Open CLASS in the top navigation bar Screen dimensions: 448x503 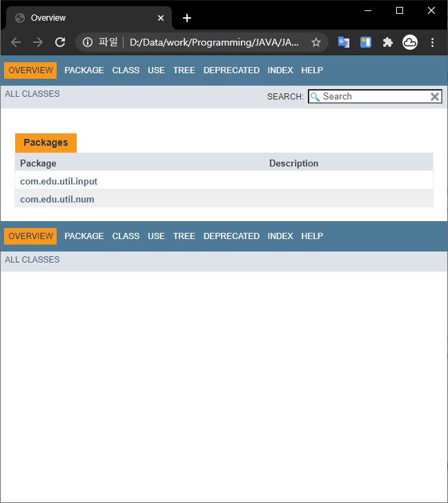pos(126,70)
